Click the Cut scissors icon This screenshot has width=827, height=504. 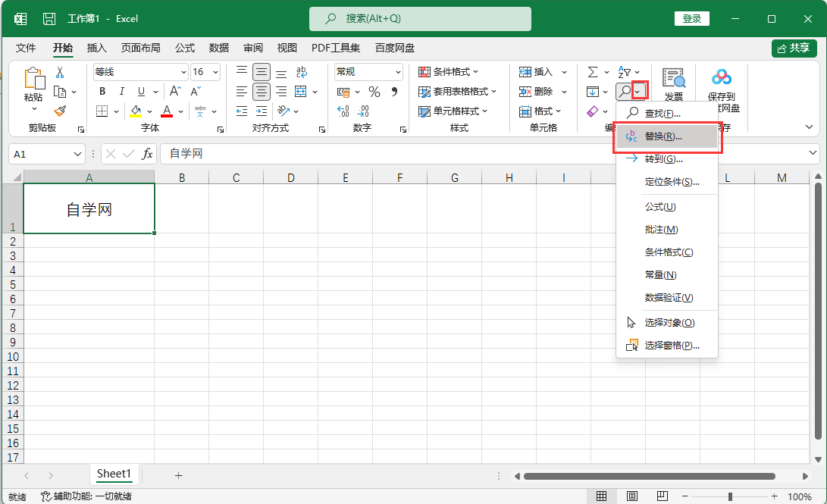[x=60, y=72]
